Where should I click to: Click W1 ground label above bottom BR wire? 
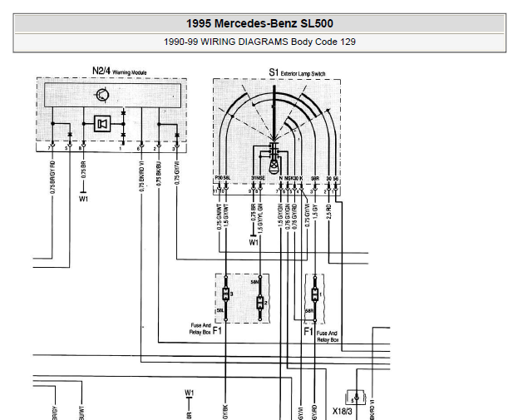coord(189,393)
